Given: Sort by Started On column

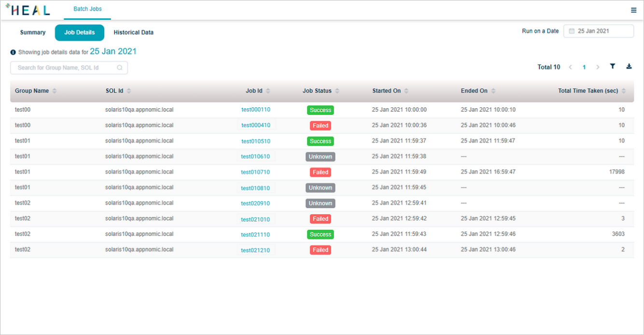Looking at the screenshot, I should tap(406, 91).
